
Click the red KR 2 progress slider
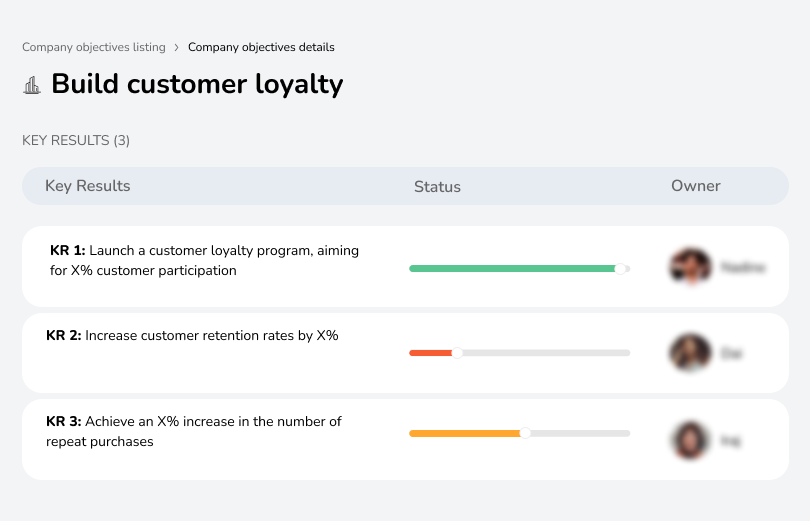[519, 353]
